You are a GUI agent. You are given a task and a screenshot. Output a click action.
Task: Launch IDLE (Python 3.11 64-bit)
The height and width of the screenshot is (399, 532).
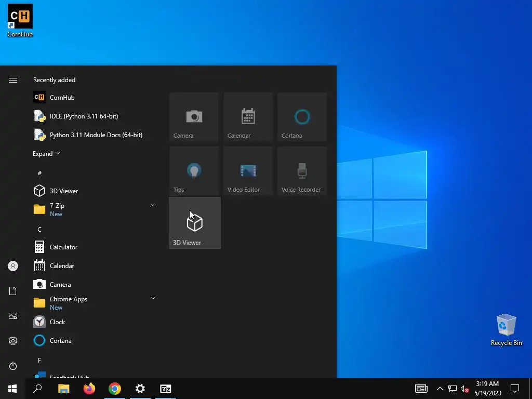coord(95,116)
